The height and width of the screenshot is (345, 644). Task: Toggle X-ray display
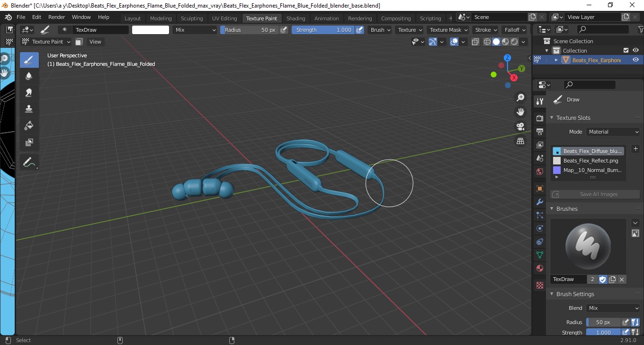coord(475,42)
